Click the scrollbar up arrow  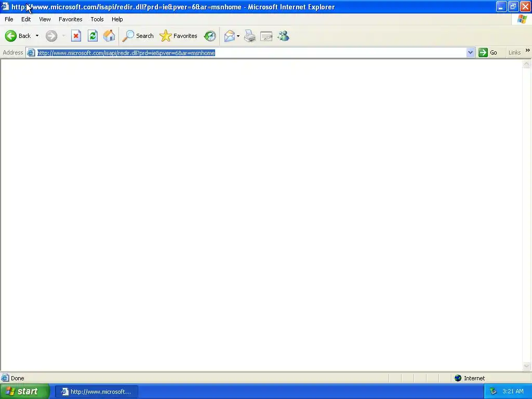527,64
